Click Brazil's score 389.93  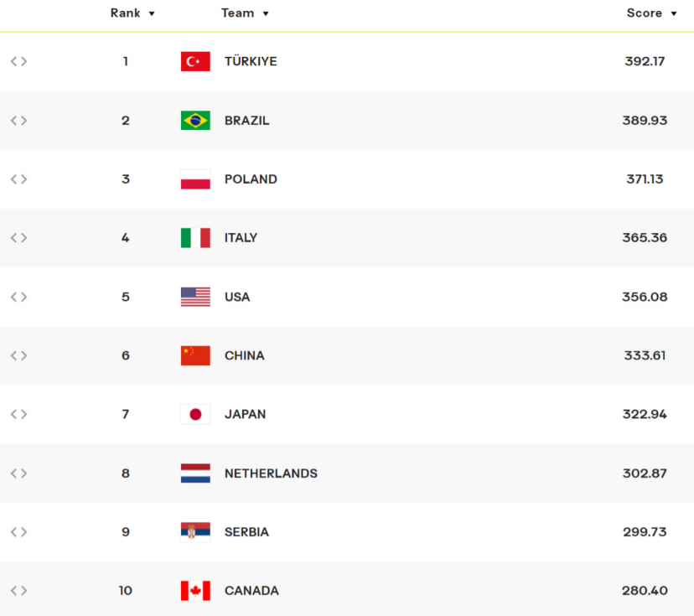click(x=645, y=121)
